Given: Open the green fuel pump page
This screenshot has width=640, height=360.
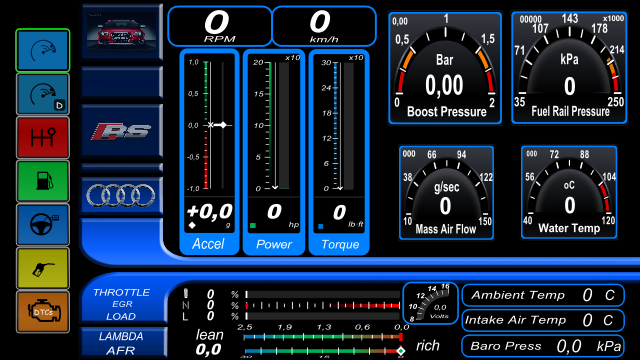Looking at the screenshot, I should coord(43,181).
